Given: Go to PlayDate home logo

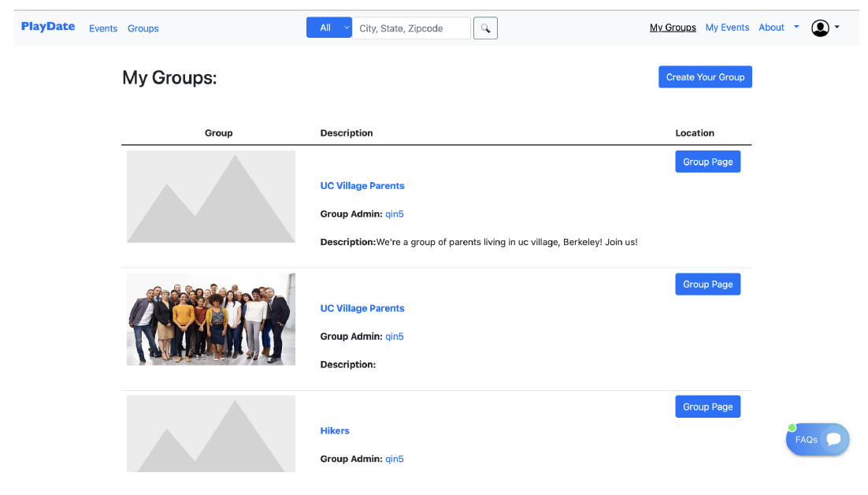Looking at the screenshot, I should pyautogui.click(x=48, y=27).
